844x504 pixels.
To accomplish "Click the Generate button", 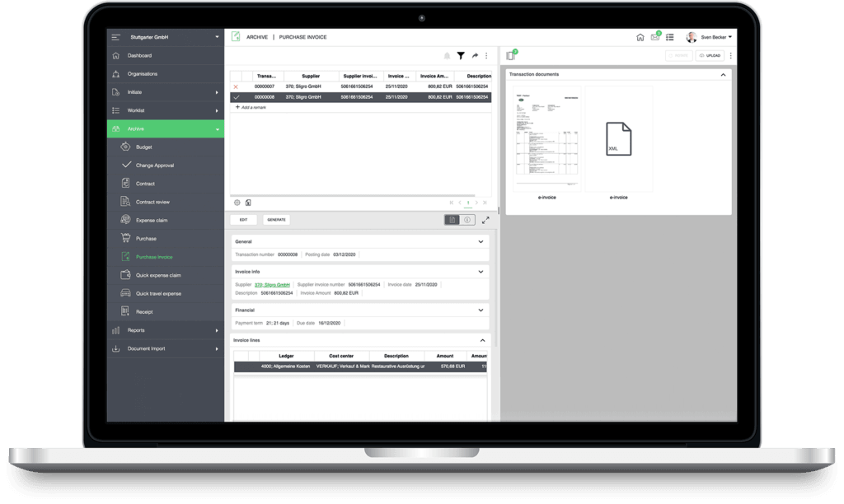I will [x=276, y=220].
